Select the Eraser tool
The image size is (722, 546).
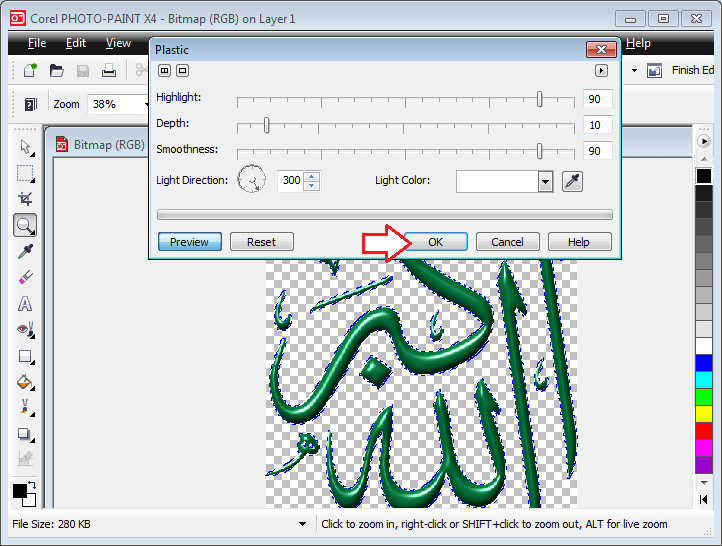(26, 277)
